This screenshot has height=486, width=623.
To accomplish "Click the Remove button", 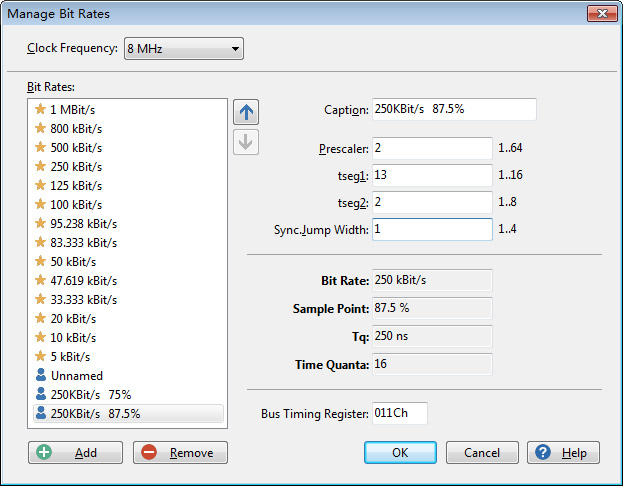I will [180, 453].
